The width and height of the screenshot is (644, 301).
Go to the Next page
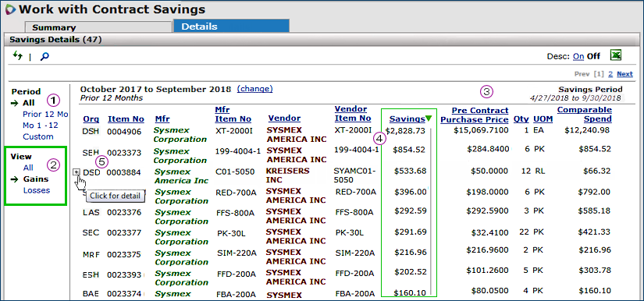click(624, 74)
